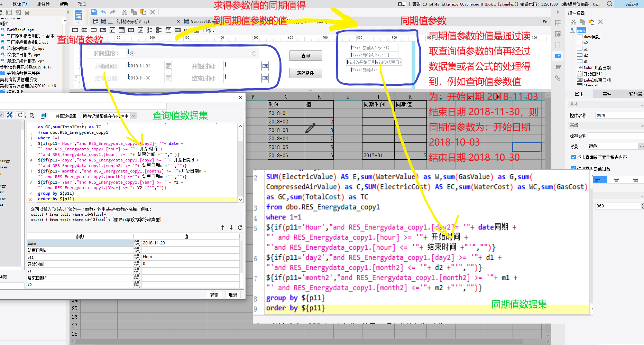
Task: Insert a checkbox group widget
Action: pyautogui.click(x=159, y=30)
